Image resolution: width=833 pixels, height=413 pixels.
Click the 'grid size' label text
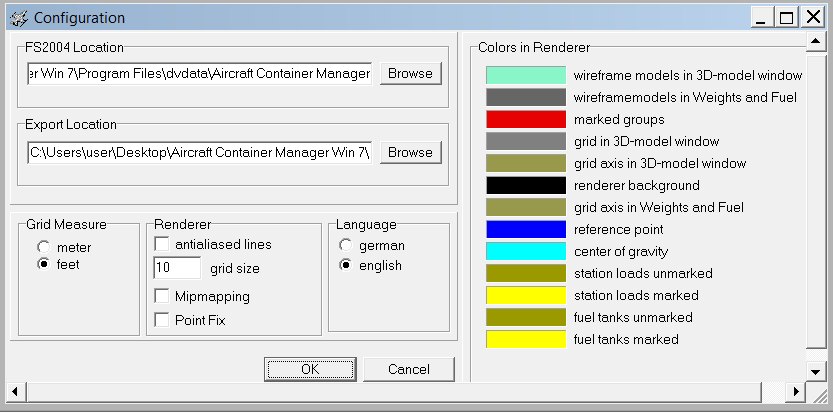coord(235,268)
